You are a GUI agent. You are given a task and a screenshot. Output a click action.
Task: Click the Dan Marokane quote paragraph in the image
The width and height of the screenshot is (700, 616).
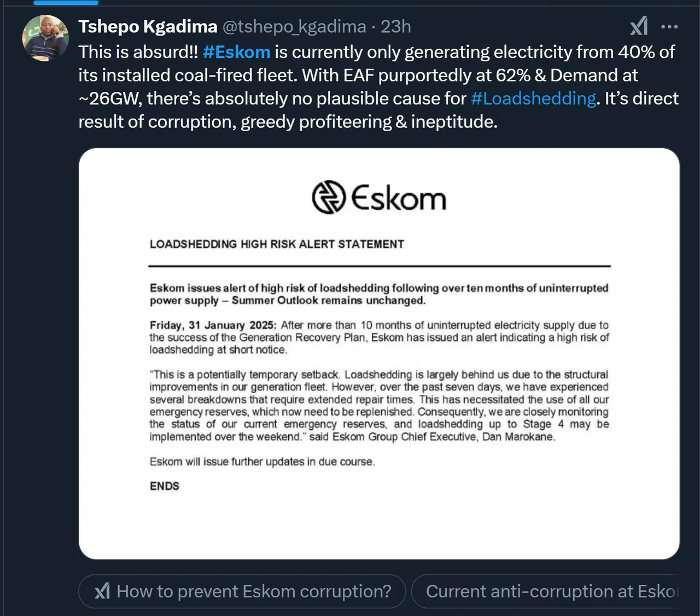point(379,406)
